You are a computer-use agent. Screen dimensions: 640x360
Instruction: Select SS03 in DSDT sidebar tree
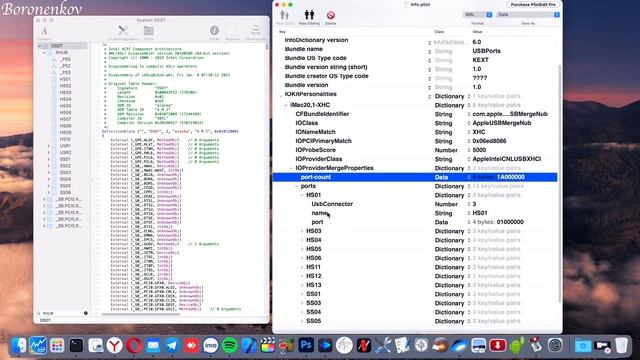tap(65, 172)
